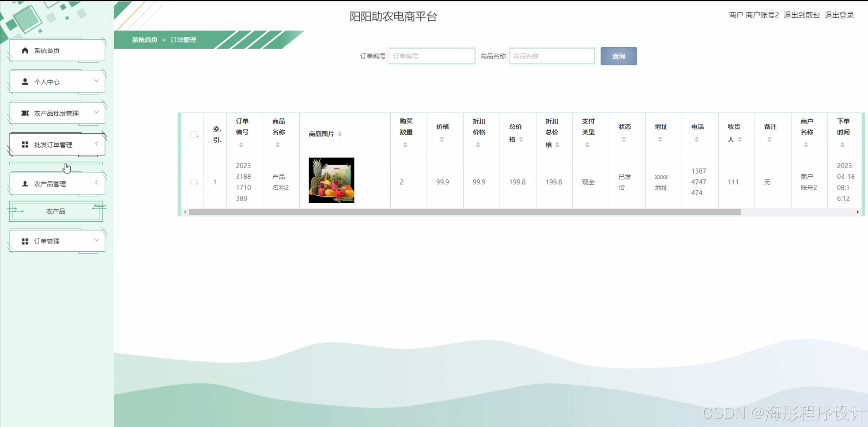Sort by 购买数量 column sort arrows

[405, 145]
